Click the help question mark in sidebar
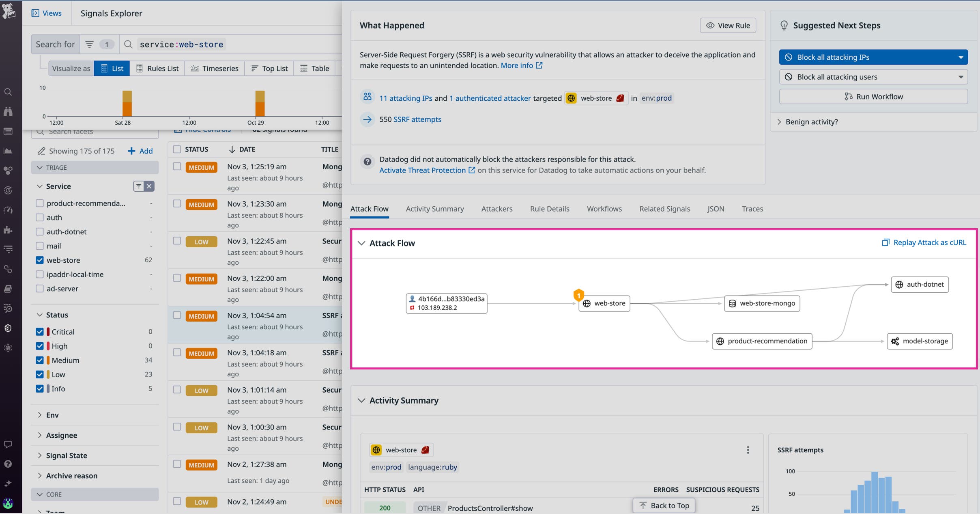Image resolution: width=980 pixels, height=514 pixels. [8, 464]
